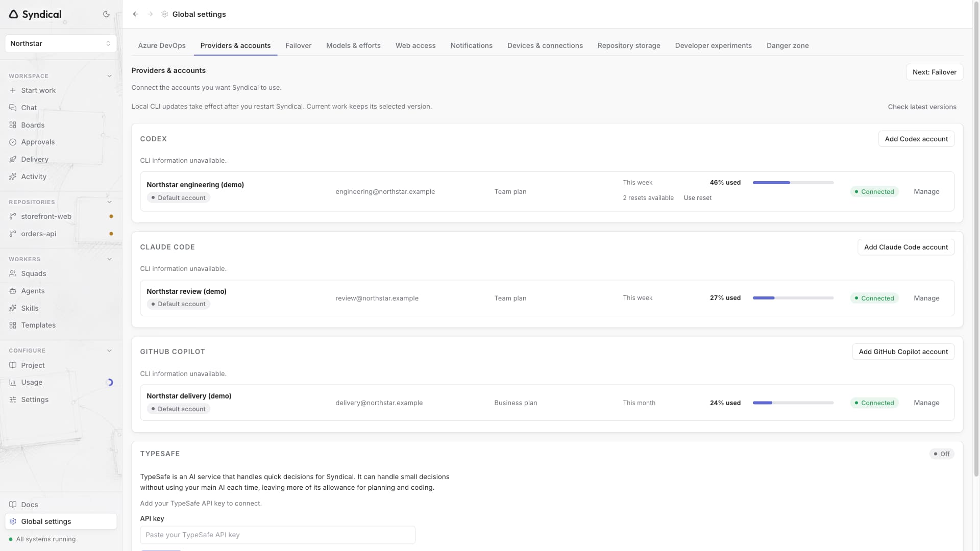The width and height of the screenshot is (980, 551).
Task: Click the Business plan label
Action: pyautogui.click(x=516, y=403)
